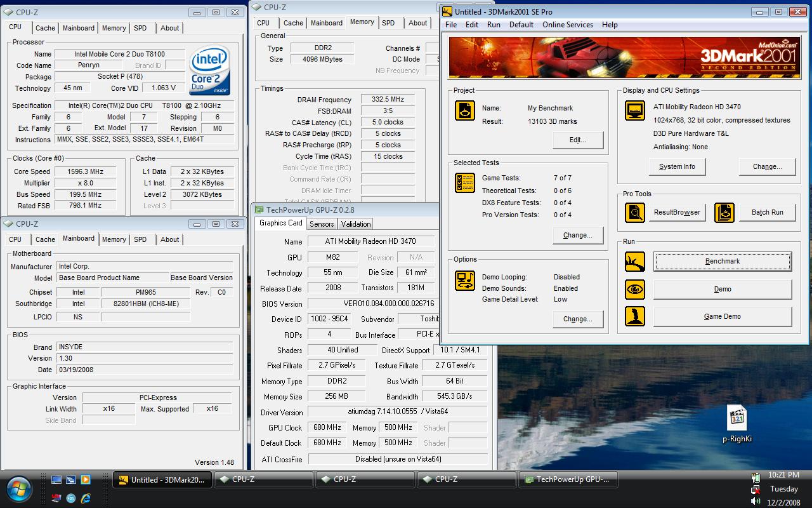Open the ResultBrowser button

(677, 213)
